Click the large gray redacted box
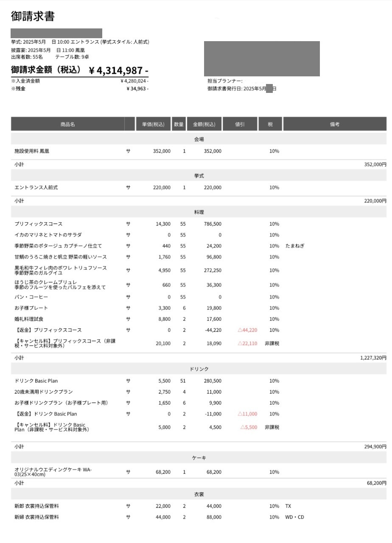 coord(262,59)
